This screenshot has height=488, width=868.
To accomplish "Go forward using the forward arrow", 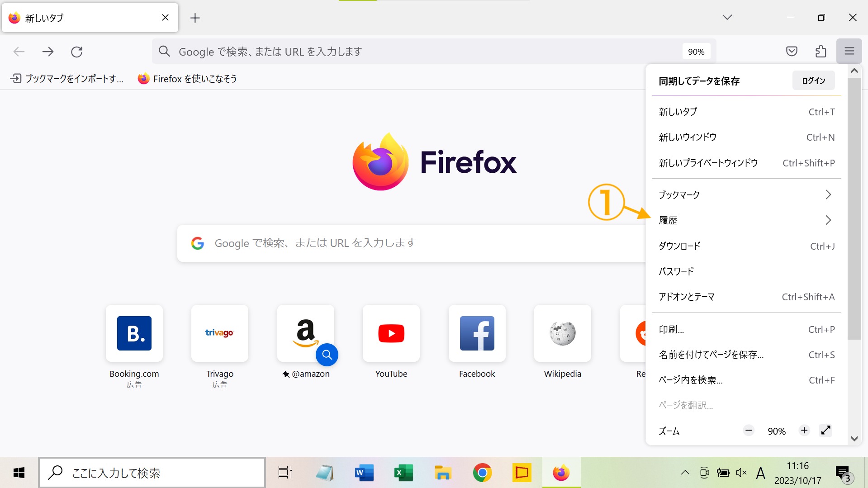I will (x=48, y=52).
